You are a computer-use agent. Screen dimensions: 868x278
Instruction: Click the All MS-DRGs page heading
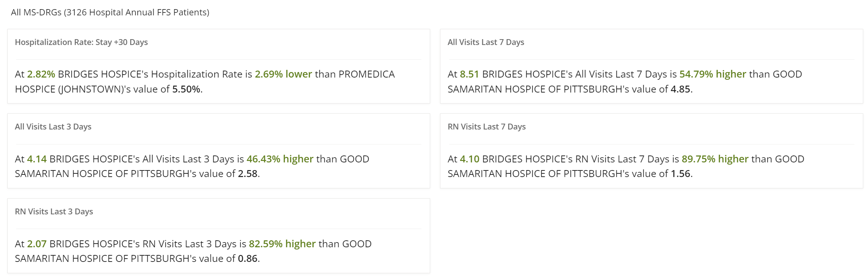click(x=110, y=12)
